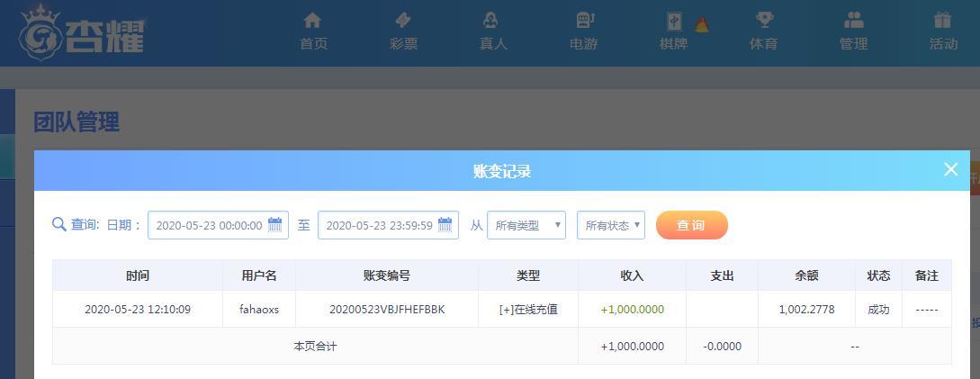
Task: Open the 活动 gift box icon
Action: 942,21
